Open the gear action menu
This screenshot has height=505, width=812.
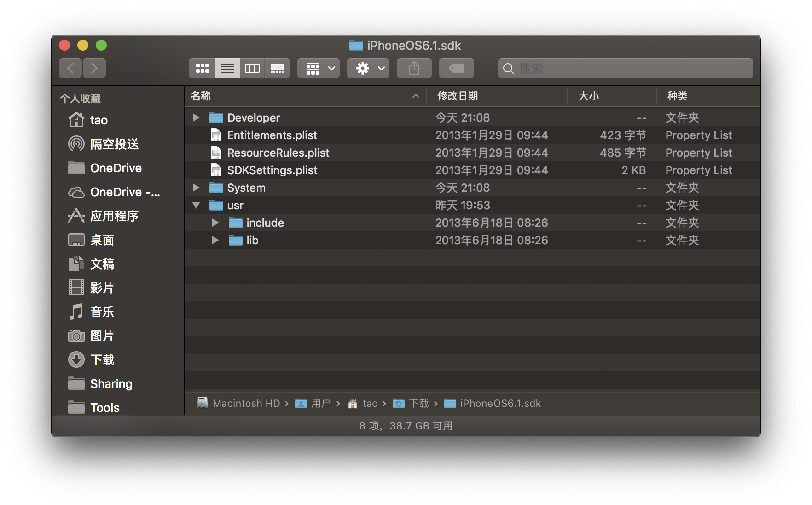pos(368,68)
